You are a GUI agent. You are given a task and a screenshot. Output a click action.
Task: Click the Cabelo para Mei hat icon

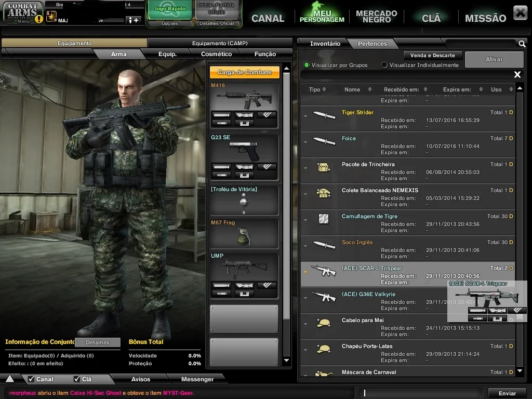[x=323, y=323]
